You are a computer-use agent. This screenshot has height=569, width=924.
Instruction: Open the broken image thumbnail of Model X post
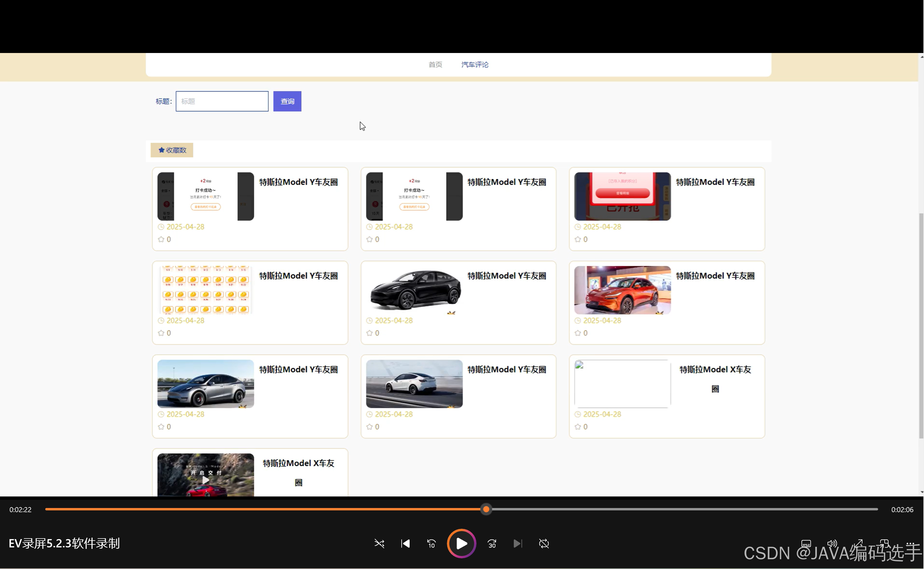coord(622,384)
